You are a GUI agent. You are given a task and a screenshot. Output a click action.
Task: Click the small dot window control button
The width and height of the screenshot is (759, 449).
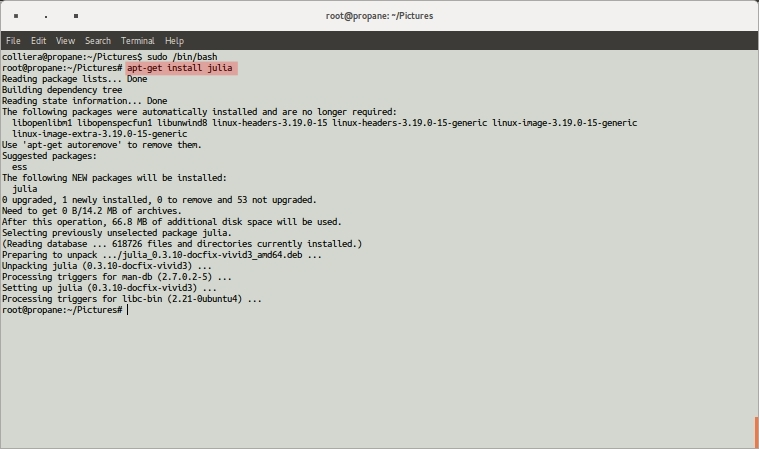tap(47, 17)
